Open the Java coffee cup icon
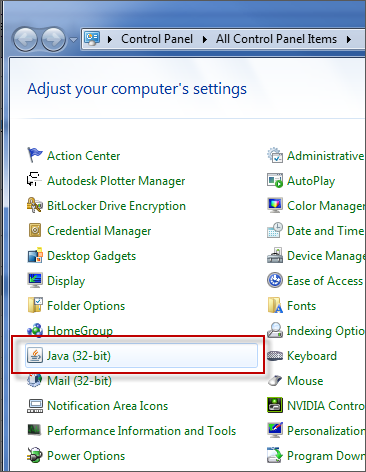This screenshot has width=366, height=472. click(x=35, y=355)
